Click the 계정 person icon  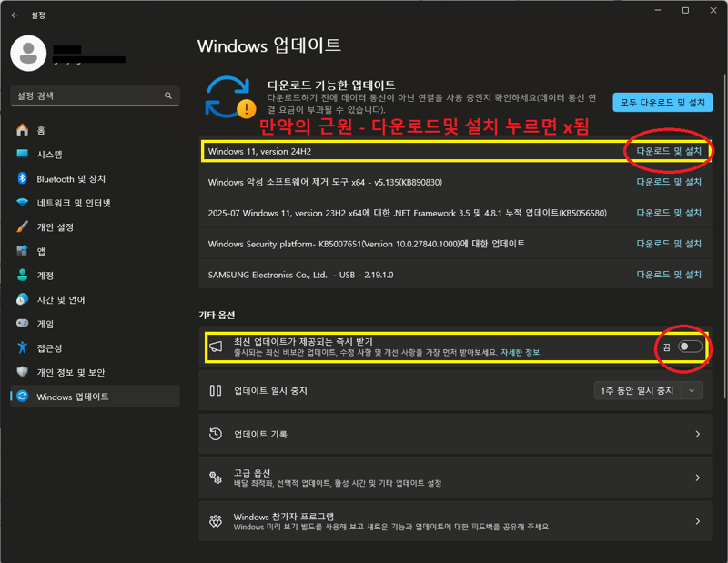click(22, 275)
